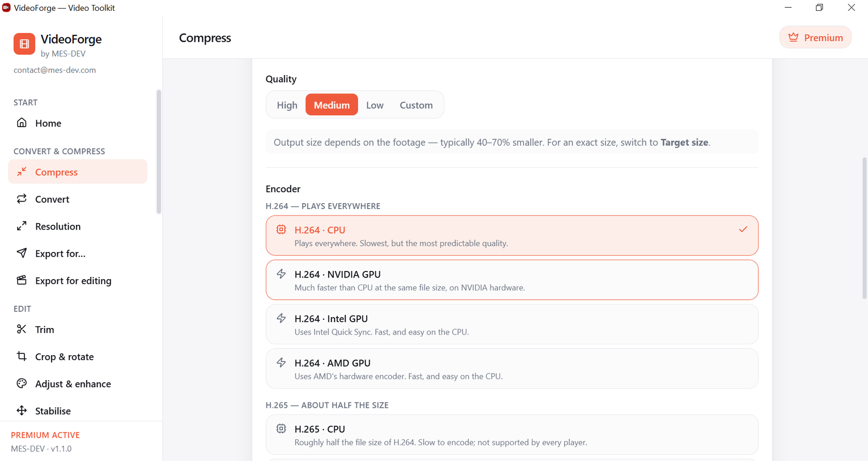This screenshot has height=461, width=868.
Task: Click the 'H.264 — PLAYS EVERYWHERE' group heading
Action: click(323, 206)
